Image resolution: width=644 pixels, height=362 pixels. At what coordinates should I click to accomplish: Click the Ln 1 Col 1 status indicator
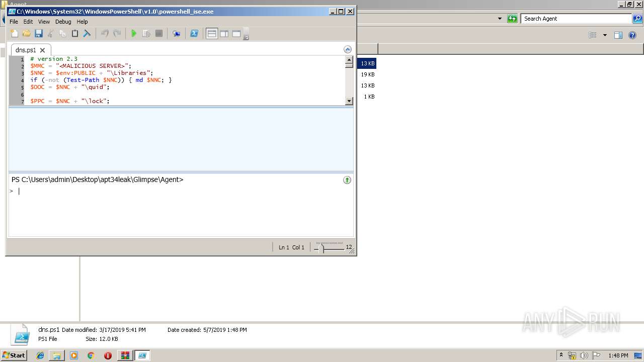291,247
